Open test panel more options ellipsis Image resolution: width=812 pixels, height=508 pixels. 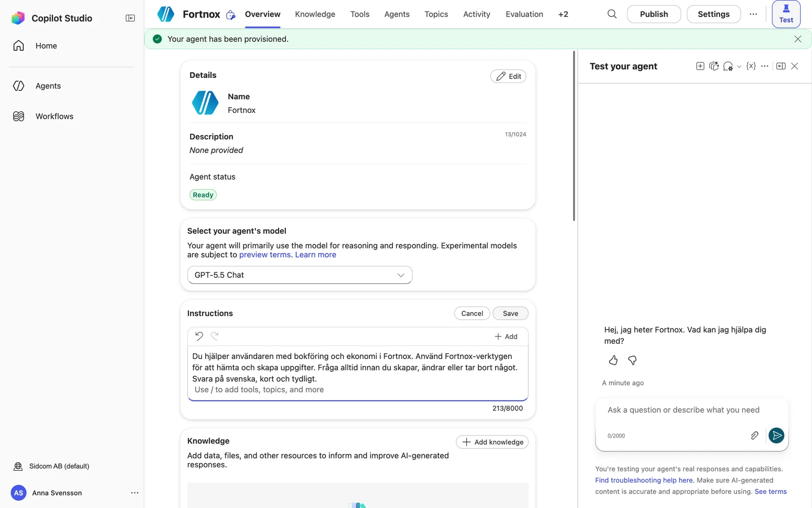(x=765, y=66)
